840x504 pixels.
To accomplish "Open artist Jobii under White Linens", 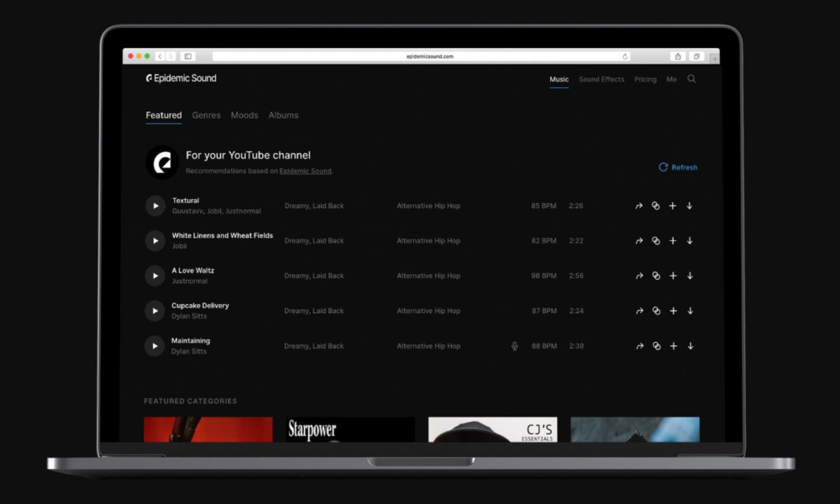I will click(180, 246).
